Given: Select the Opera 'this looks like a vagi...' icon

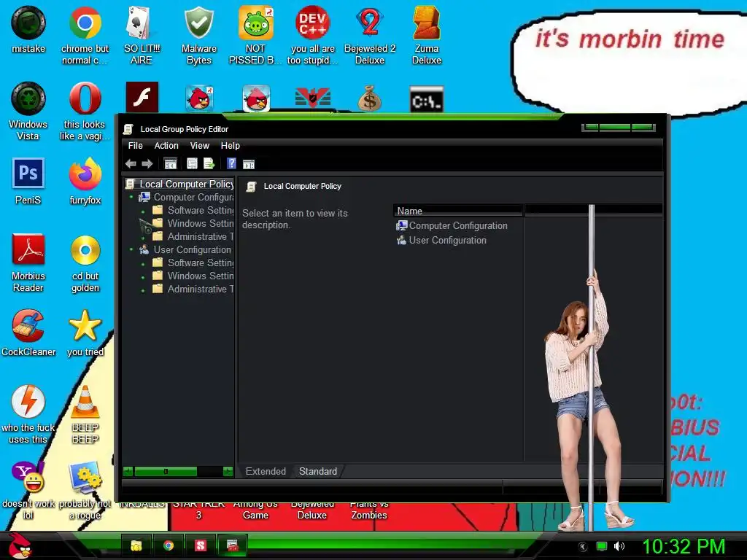Looking at the screenshot, I should click(x=85, y=111).
